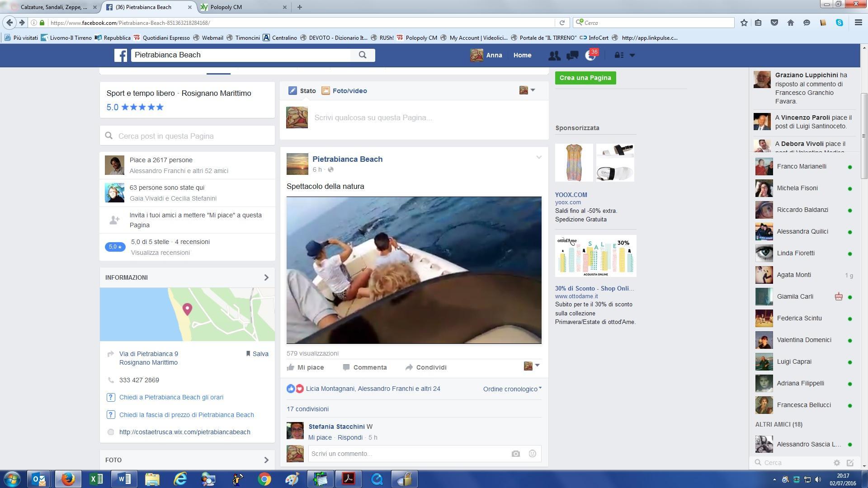Screen dimensions: 868x488
Task: Reload the page with the refresh icon
Action: tap(562, 23)
